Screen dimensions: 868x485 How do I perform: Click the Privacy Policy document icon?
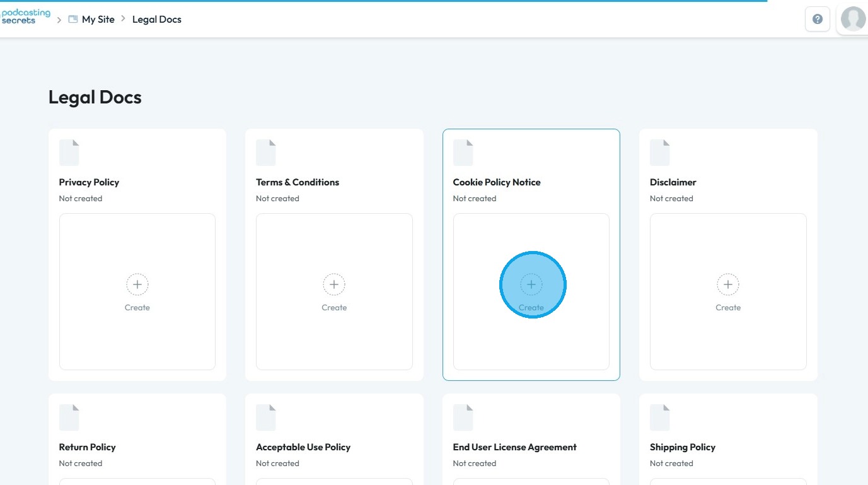pyautogui.click(x=69, y=153)
